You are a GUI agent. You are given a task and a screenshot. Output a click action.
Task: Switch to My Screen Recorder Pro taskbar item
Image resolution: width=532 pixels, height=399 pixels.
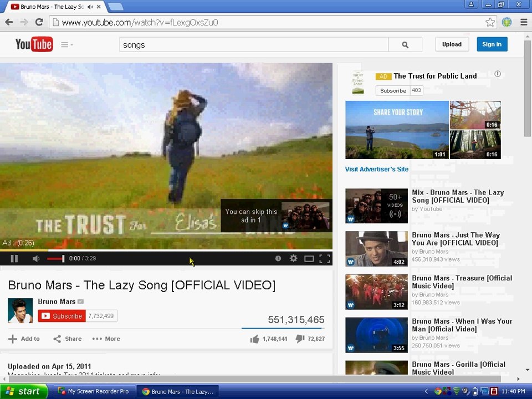(x=94, y=391)
